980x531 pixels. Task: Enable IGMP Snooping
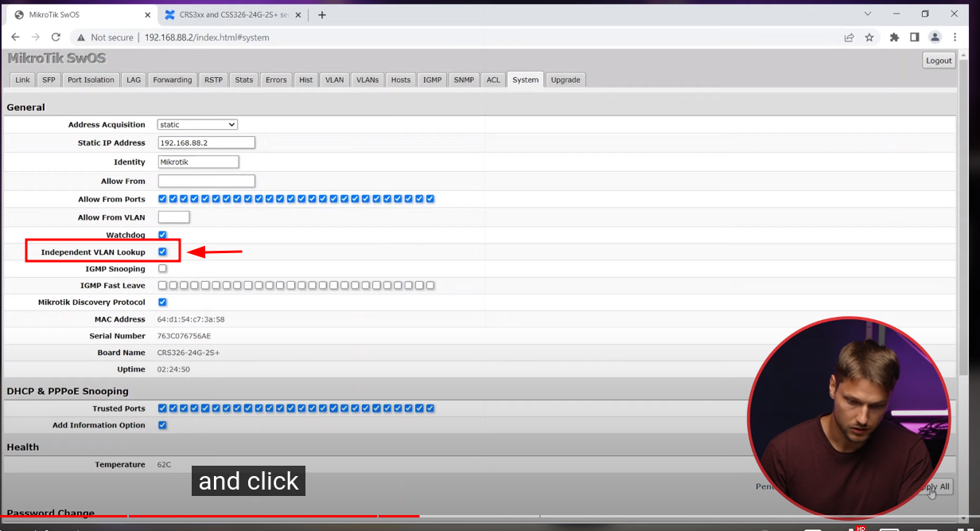[162, 268]
